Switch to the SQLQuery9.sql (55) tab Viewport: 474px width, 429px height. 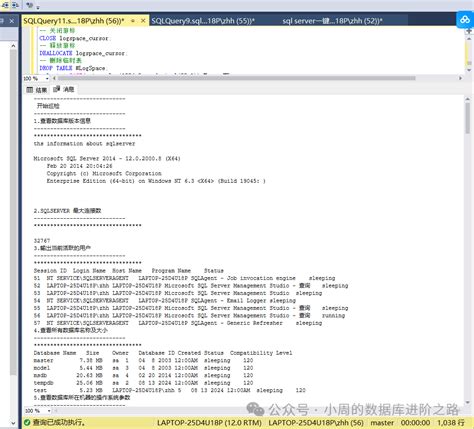click(x=203, y=21)
